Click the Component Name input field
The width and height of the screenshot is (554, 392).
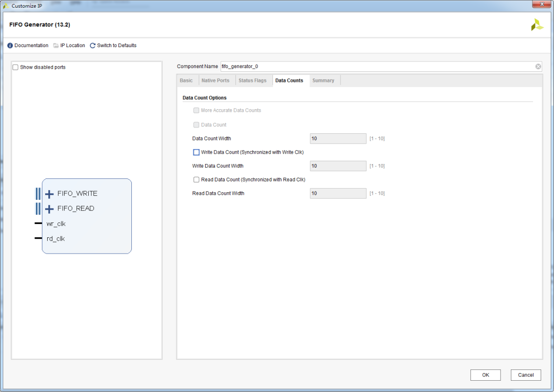pos(381,66)
